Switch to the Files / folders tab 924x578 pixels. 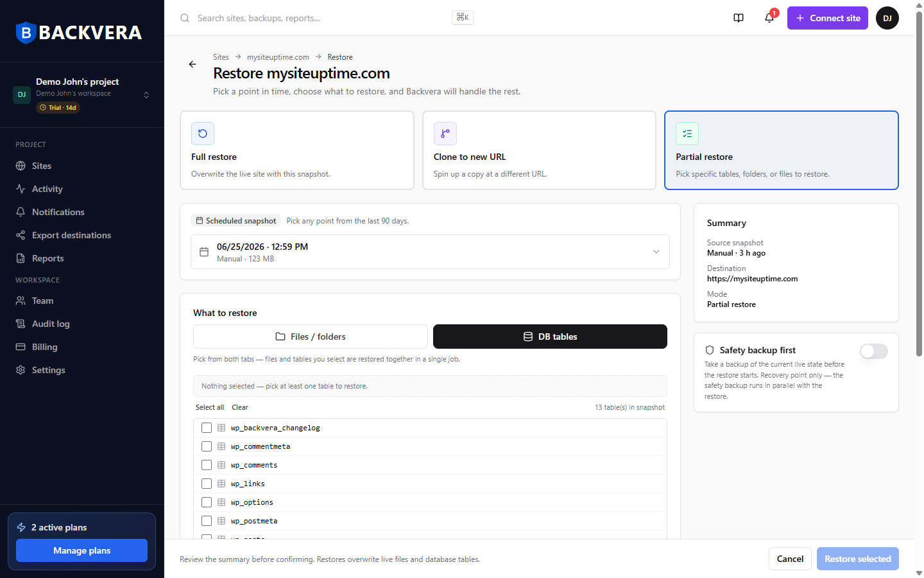[311, 337]
